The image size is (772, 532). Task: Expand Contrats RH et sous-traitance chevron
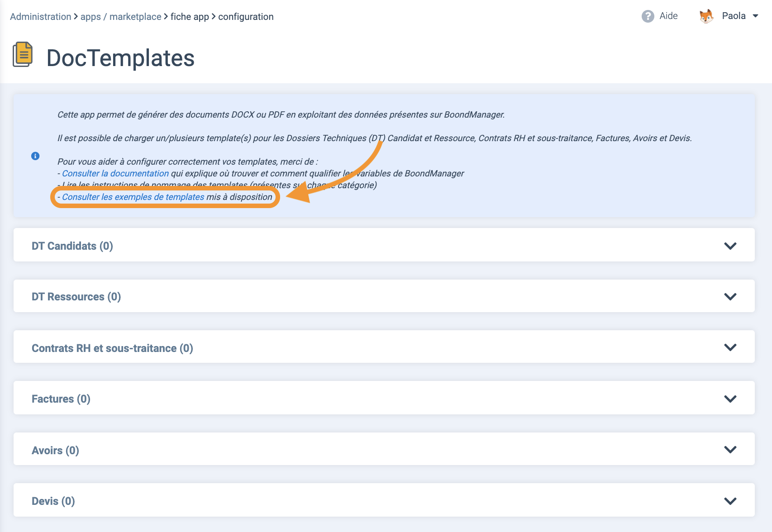point(730,347)
